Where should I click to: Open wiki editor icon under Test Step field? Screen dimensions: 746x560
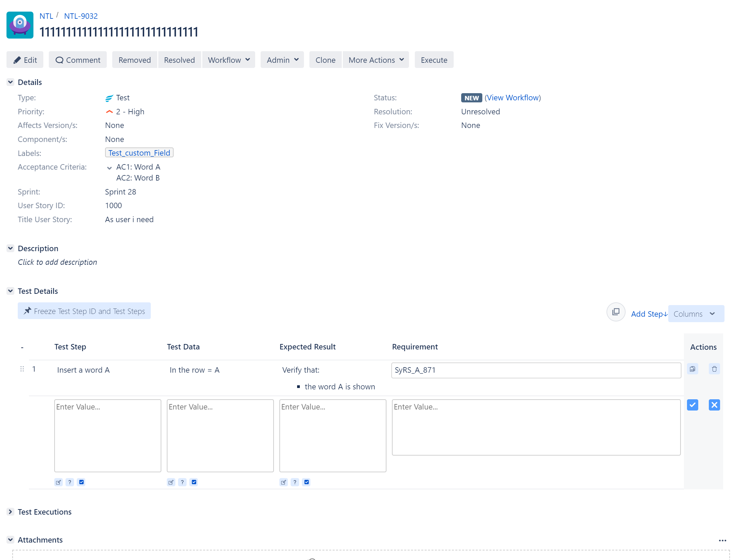click(x=59, y=482)
